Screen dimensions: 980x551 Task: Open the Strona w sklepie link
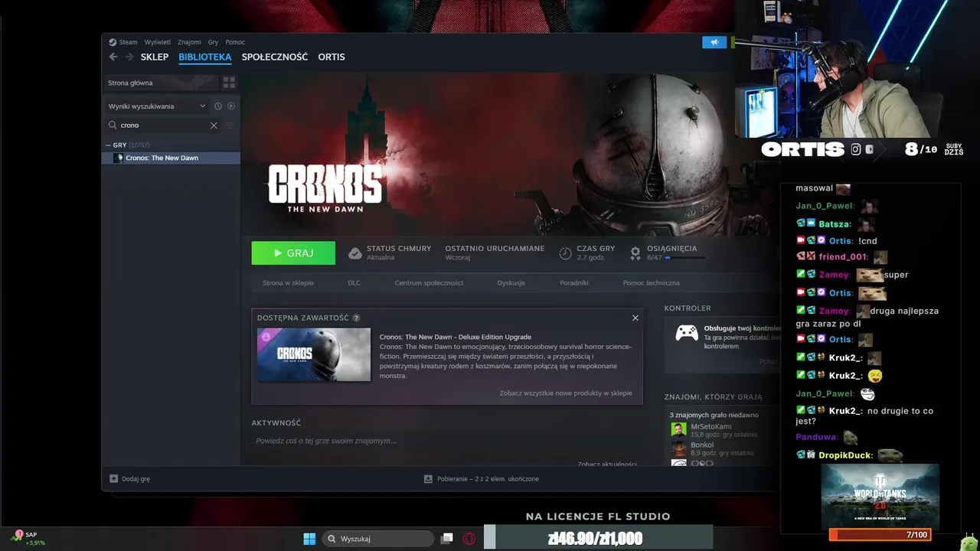click(288, 283)
